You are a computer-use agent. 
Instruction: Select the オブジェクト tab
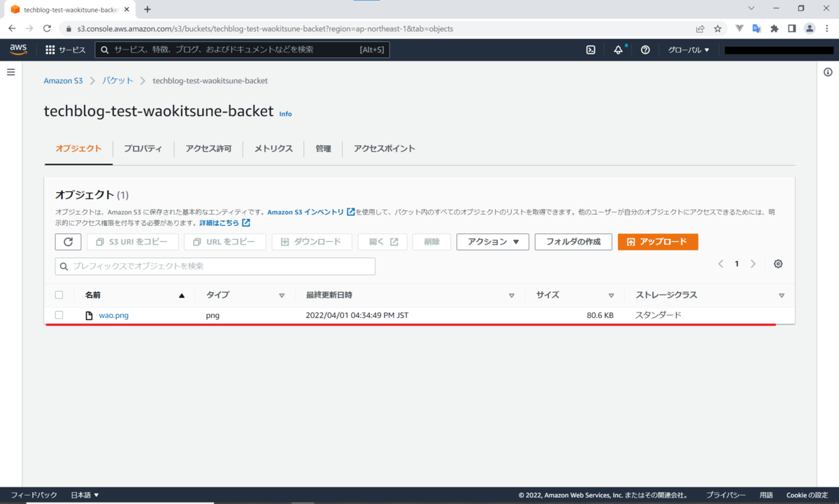click(x=78, y=148)
